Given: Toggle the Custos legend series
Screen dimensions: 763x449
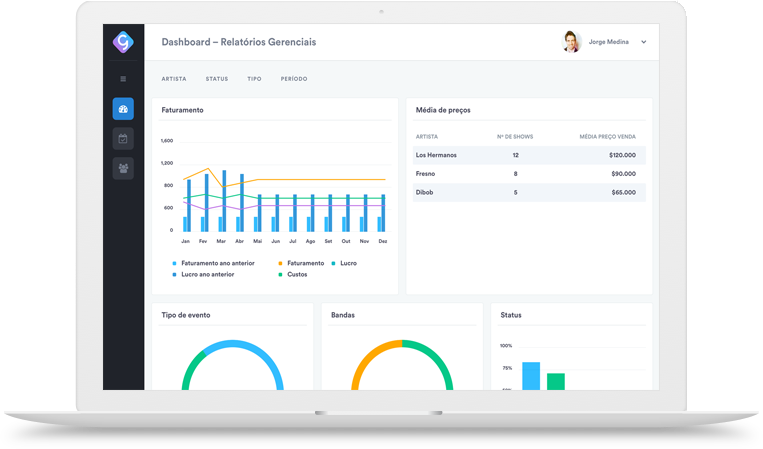Looking at the screenshot, I should [297, 274].
